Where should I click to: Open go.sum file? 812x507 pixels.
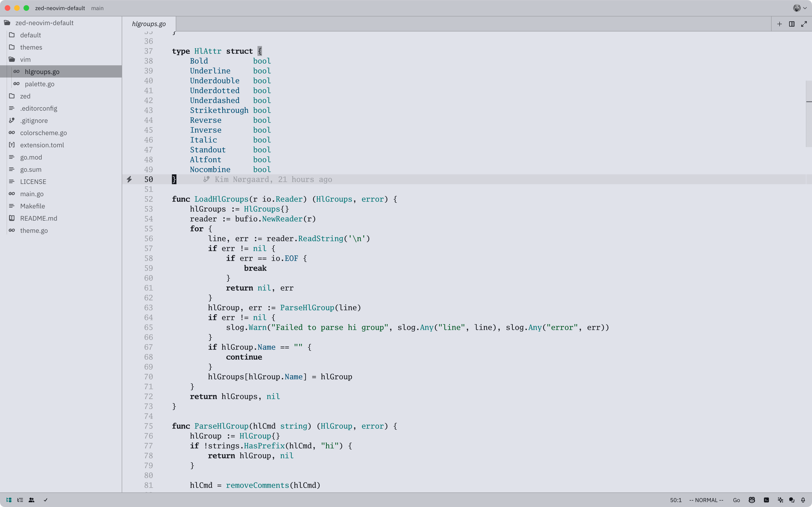pos(61,169)
